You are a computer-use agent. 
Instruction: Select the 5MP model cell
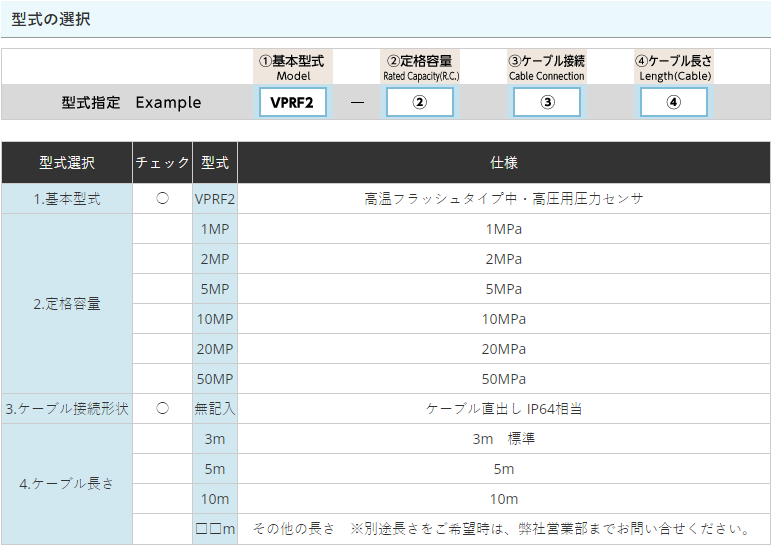pyautogui.click(x=215, y=289)
